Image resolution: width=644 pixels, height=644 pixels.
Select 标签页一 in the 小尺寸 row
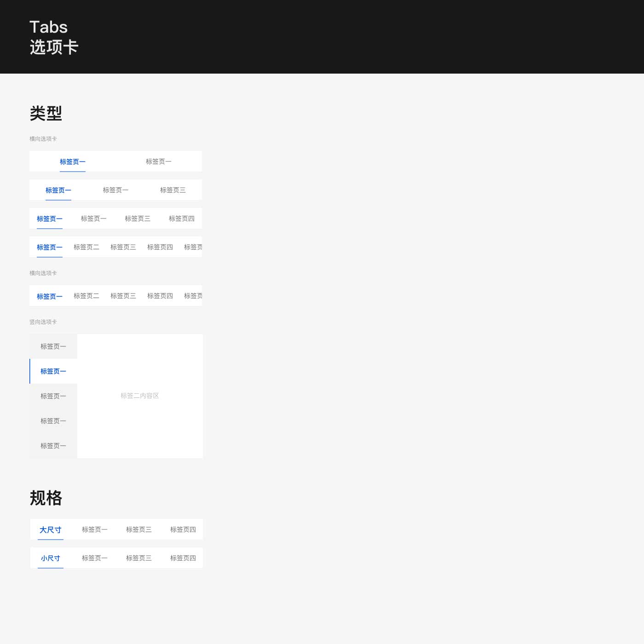[x=95, y=558]
